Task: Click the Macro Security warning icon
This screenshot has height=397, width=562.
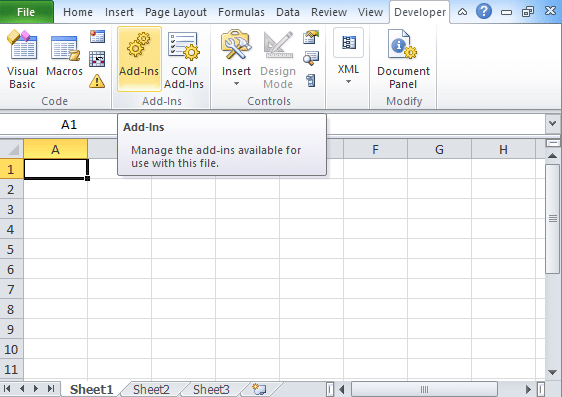Action: [97, 81]
